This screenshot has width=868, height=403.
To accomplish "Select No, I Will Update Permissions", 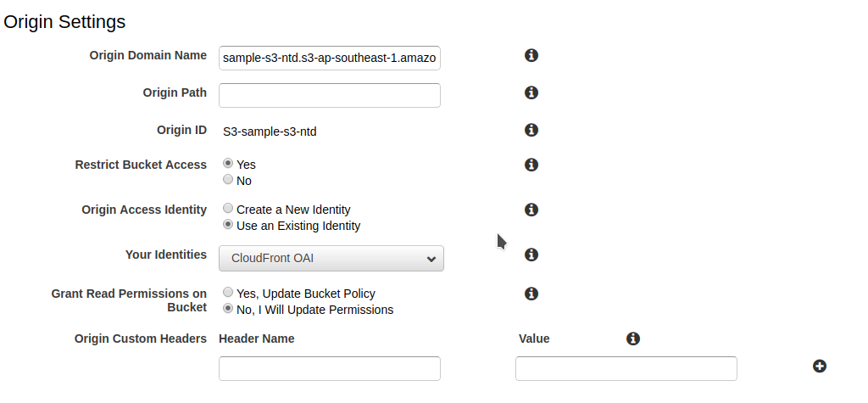I will pos(228,309).
